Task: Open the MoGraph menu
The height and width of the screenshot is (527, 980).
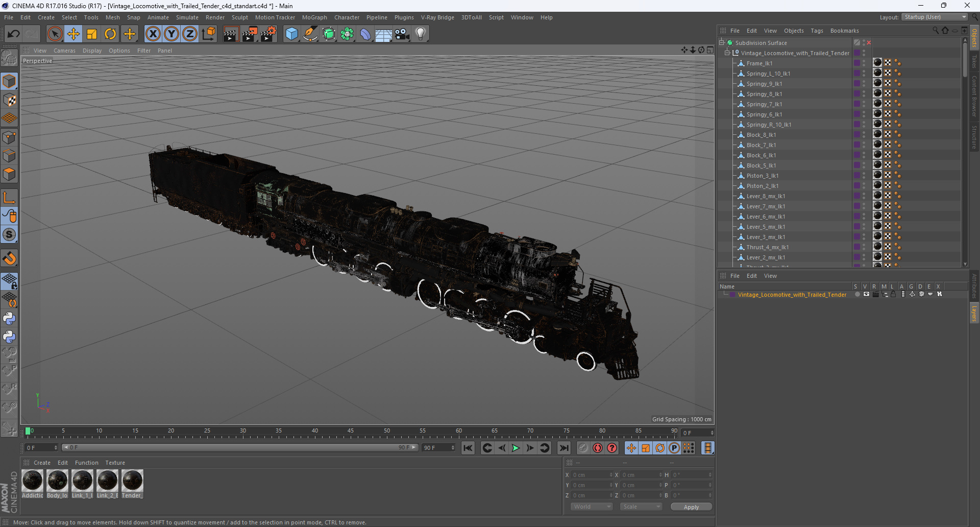Action: pos(314,17)
